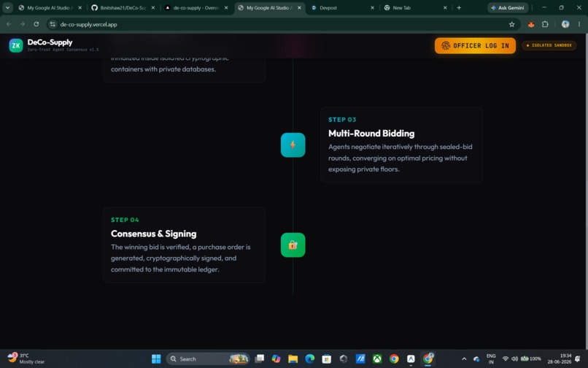Screen dimensions: 588x368
Task: Open Microsoft Store from the taskbar
Action: [327, 359]
